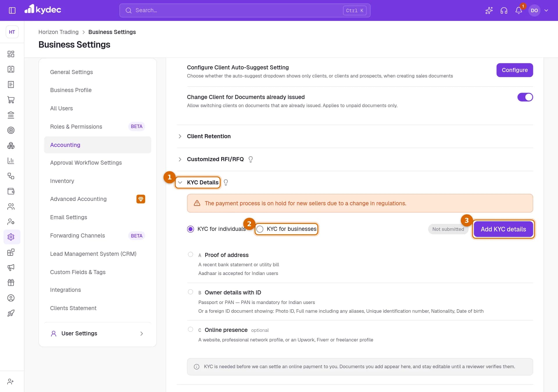Image resolution: width=558 pixels, height=392 pixels.
Task: Toggle the sidebar panel icon
Action: (12, 10)
